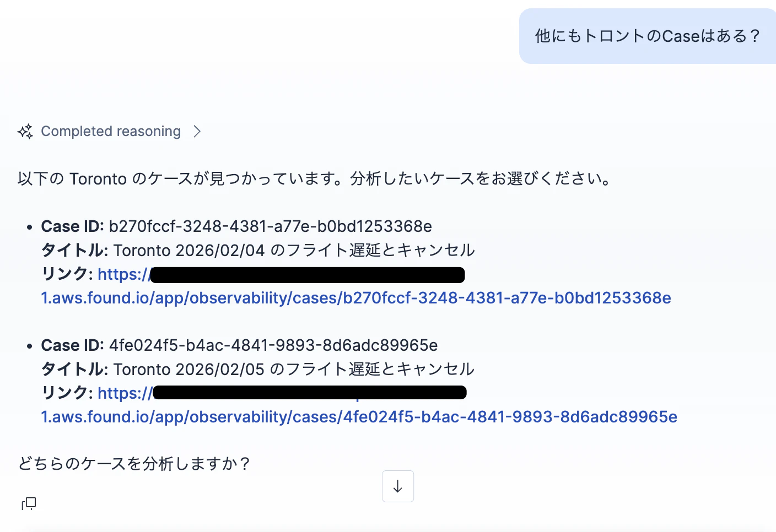Viewport: 776px width, 532px height.
Task: Copy the response with the copy icon
Action: click(x=29, y=503)
